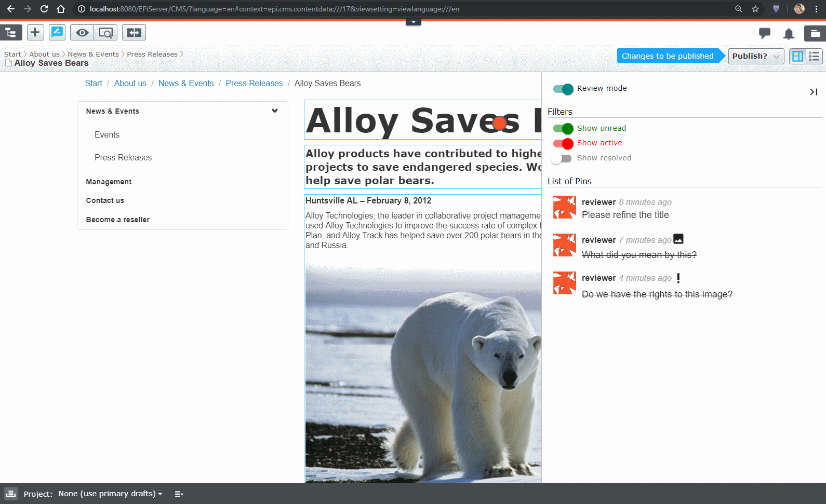Click About us in CMS top breadcrumb
Screen dimensions: 826x504
pyautogui.click(x=44, y=54)
